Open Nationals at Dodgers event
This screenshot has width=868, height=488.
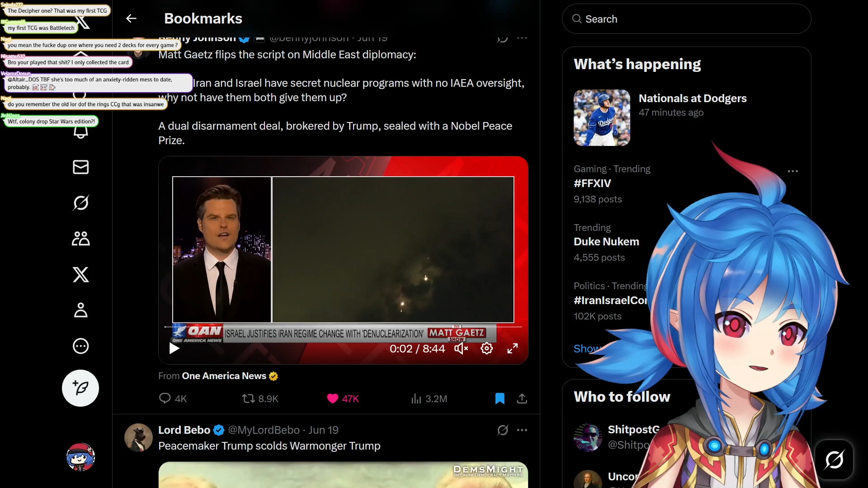[692, 99]
